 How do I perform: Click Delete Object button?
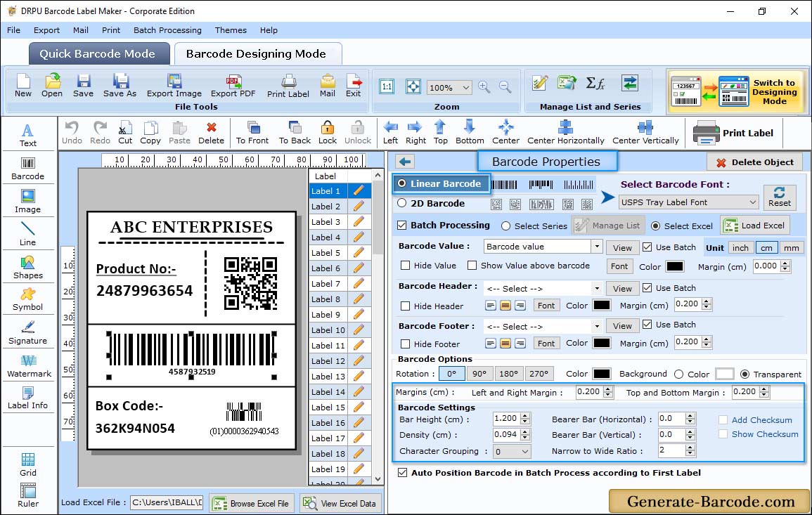click(754, 162)
